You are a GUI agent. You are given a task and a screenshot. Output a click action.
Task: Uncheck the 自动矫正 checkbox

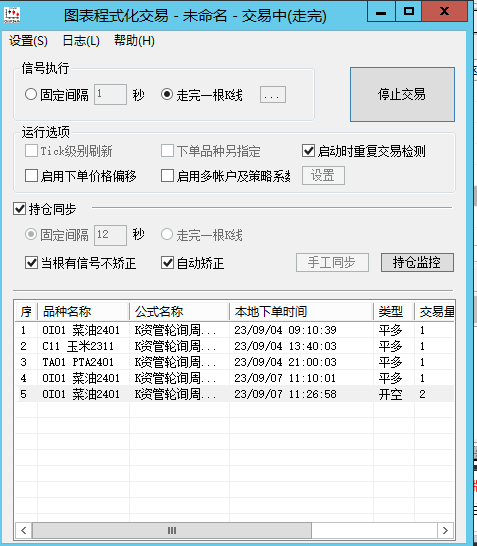(167, 263)
